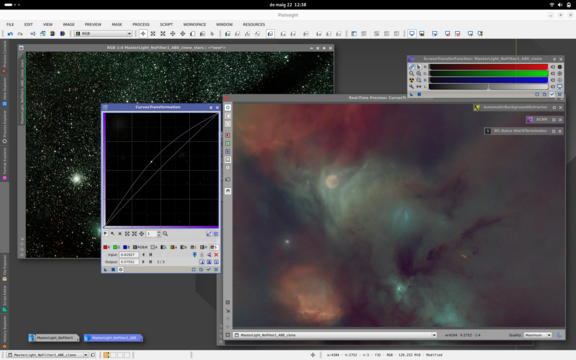The width and height of the screenshot is (576, 360).
Task: Select the select point mode icon in CurvesTransformation
Action: [x=113, y=234]
